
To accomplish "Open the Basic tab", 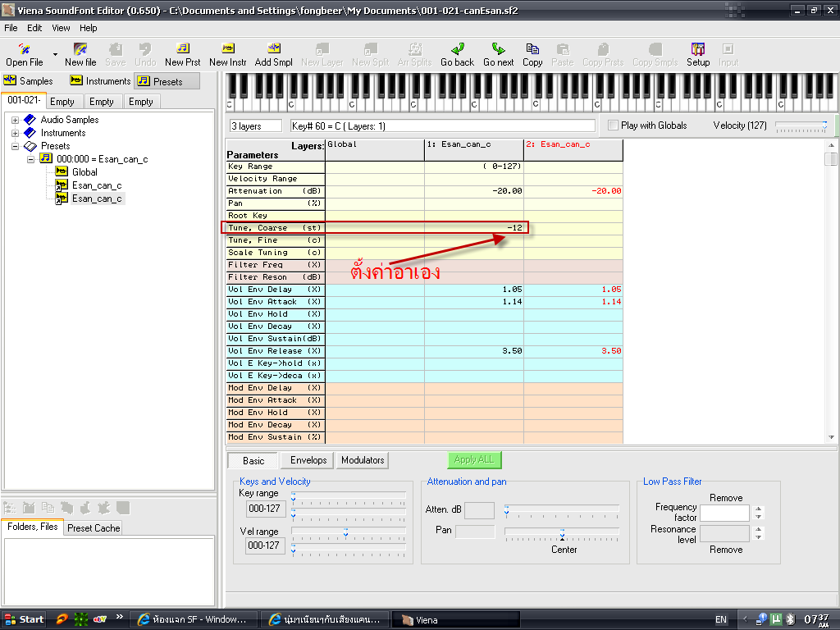I will (x=253, y=461).
